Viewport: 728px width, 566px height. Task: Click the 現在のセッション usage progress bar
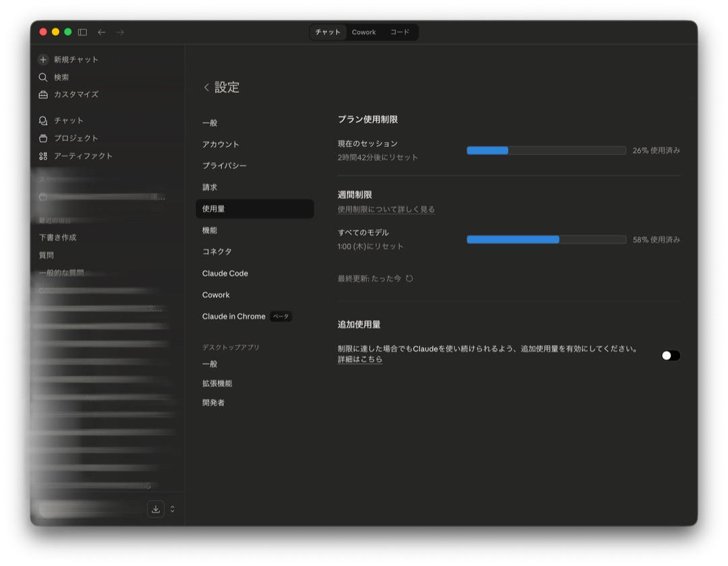[546, 150]
